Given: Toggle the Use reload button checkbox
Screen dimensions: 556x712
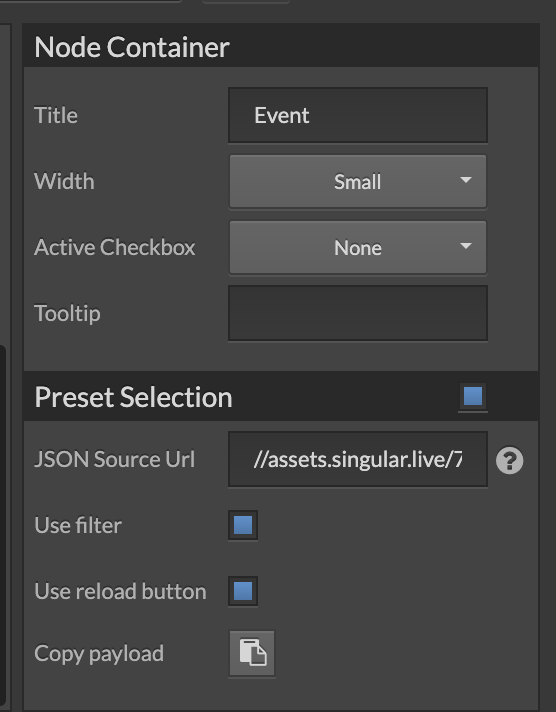Looking at the screenshot, I should 243,591.
